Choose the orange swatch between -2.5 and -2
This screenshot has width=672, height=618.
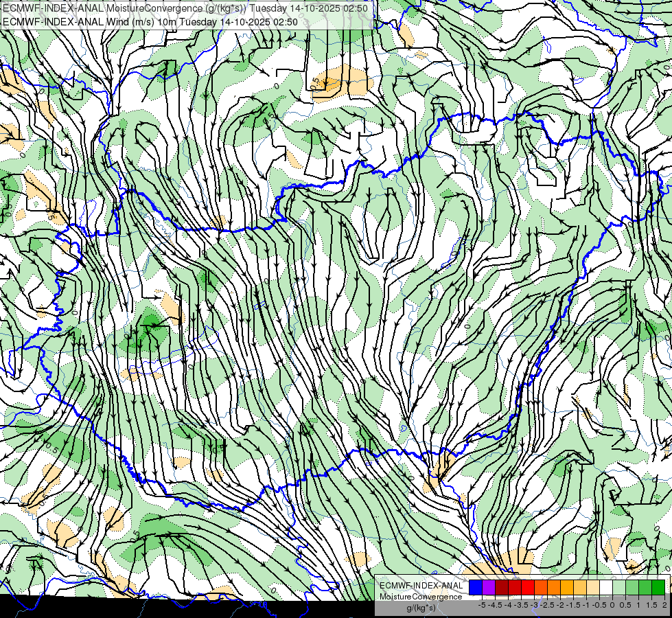pyautogui.click(x=554, y=587)
